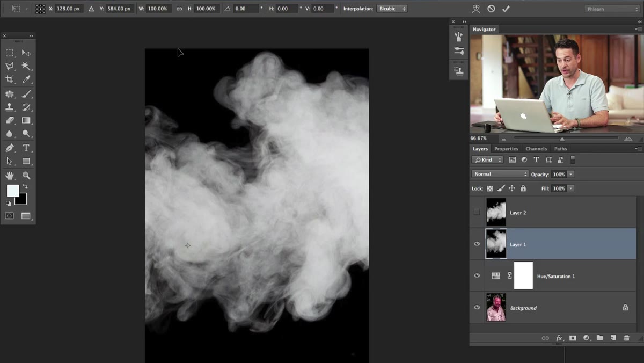Select the Eraser tool

[x=10, y=120]
